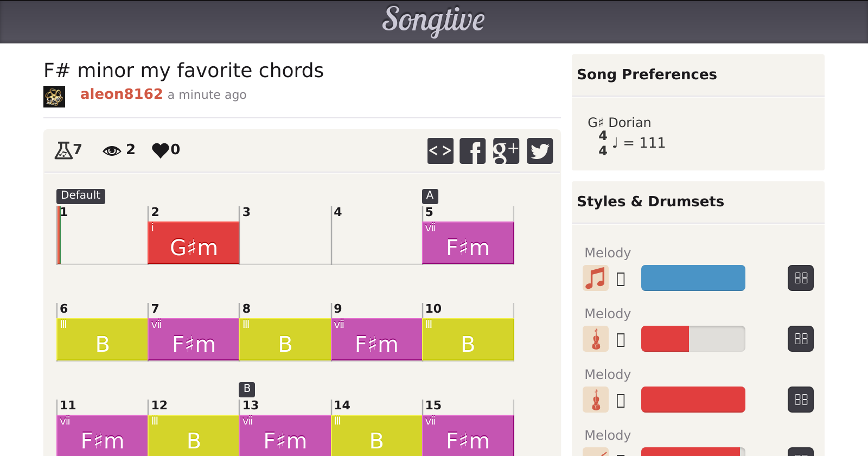This screenshot has height=456, width=868.
Task: Select the section A marker
Action: (430, 195)
